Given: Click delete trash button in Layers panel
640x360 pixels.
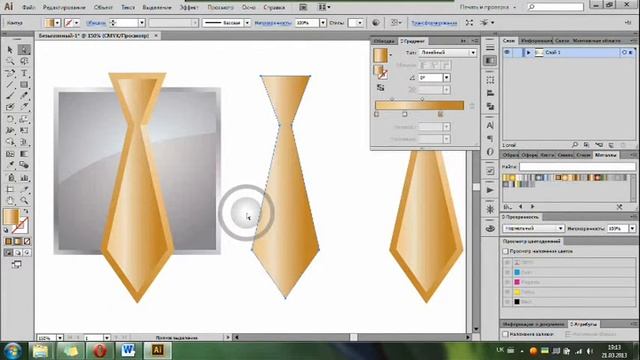Looking at the screenshot, I should 622,145.
